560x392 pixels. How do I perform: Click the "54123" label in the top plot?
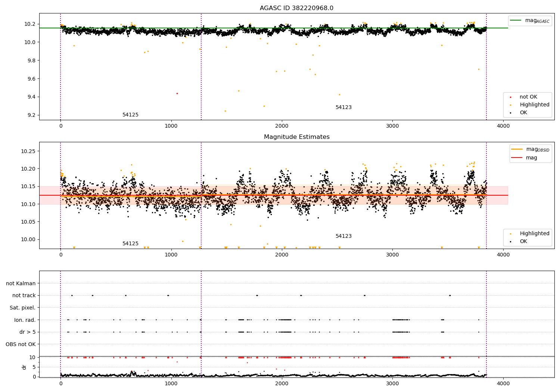[x=343, y=108]
